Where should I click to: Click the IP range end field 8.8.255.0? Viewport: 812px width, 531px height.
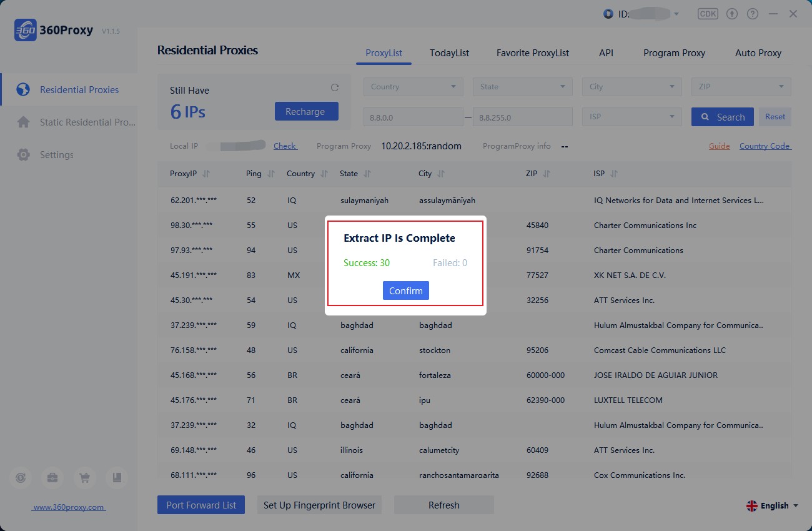(x=523, y=117)
